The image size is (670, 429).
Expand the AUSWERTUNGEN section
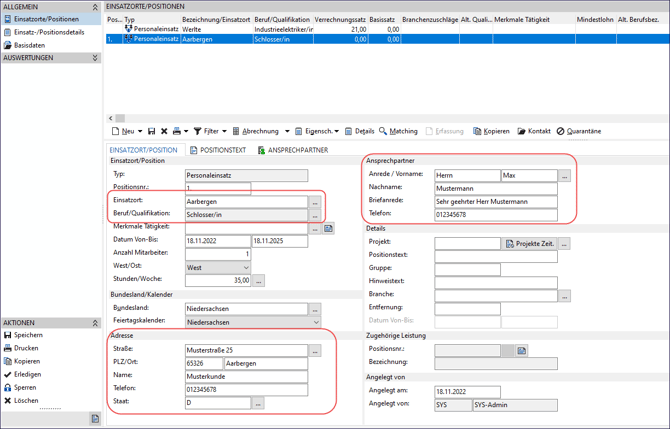point(95,58)
